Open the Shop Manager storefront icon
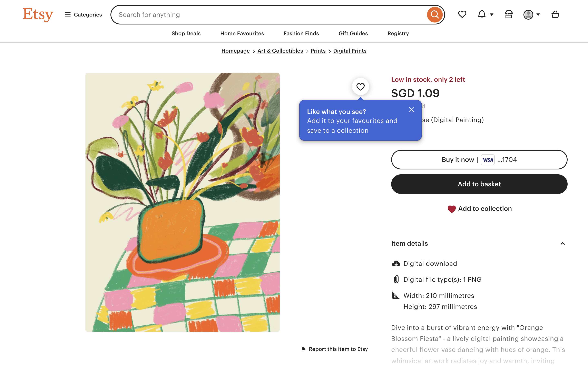The image size is (588, 367). click(509, 14)
